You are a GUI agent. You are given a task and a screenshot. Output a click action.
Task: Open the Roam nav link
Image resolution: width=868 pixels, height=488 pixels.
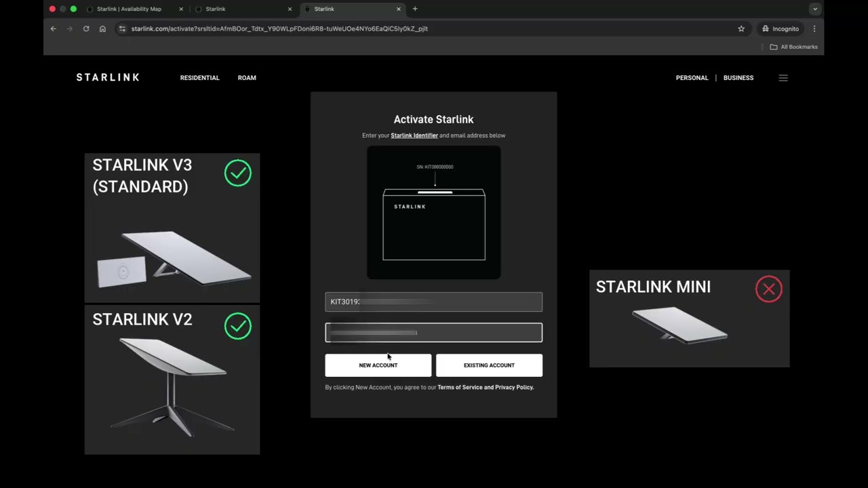(247, 78)
